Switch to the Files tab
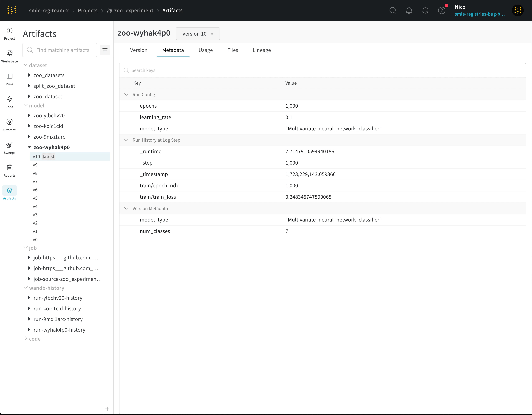532x415 pixels. point(232,50)
